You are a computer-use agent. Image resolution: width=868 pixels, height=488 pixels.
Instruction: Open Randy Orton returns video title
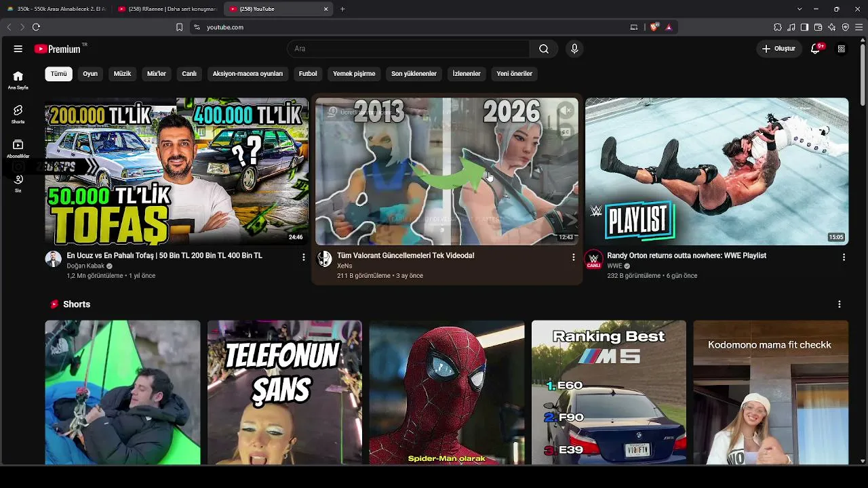click(686, 256)
